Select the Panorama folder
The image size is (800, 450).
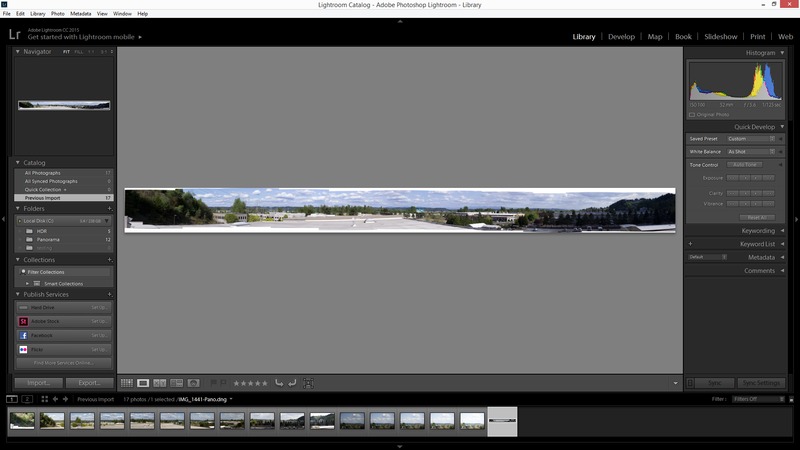coord(49,240)
